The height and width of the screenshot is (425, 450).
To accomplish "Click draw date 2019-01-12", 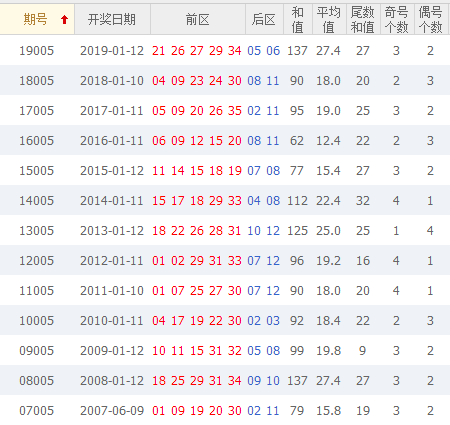I will [112, 51].
